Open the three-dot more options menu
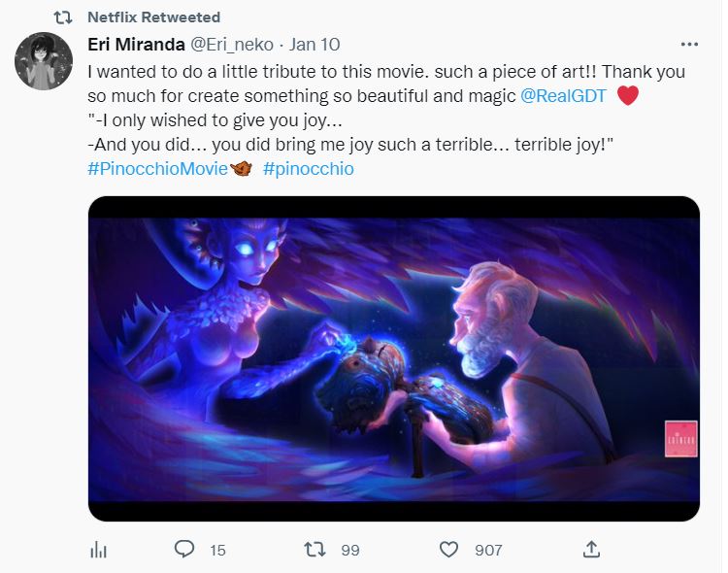728x573 pixels. [x=689, y=45]
